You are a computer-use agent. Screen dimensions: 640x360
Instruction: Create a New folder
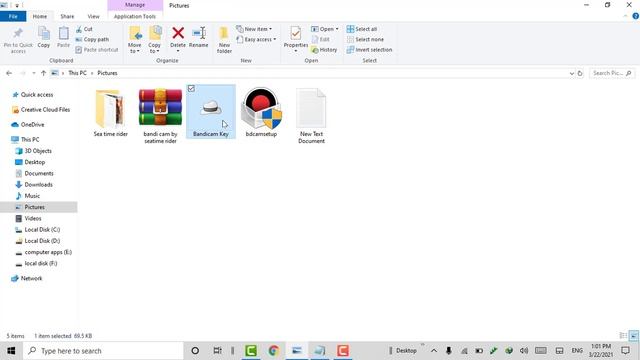coord(224,40)
